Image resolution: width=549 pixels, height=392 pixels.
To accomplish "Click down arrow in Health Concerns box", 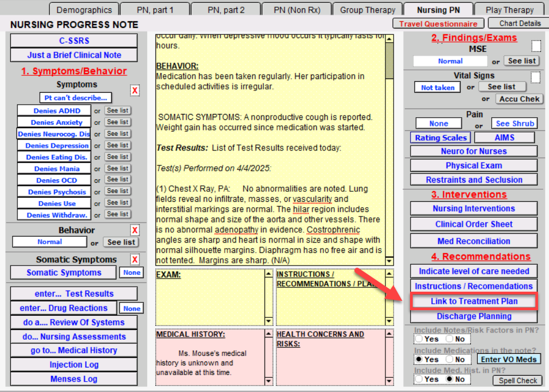I will (389, 381).
